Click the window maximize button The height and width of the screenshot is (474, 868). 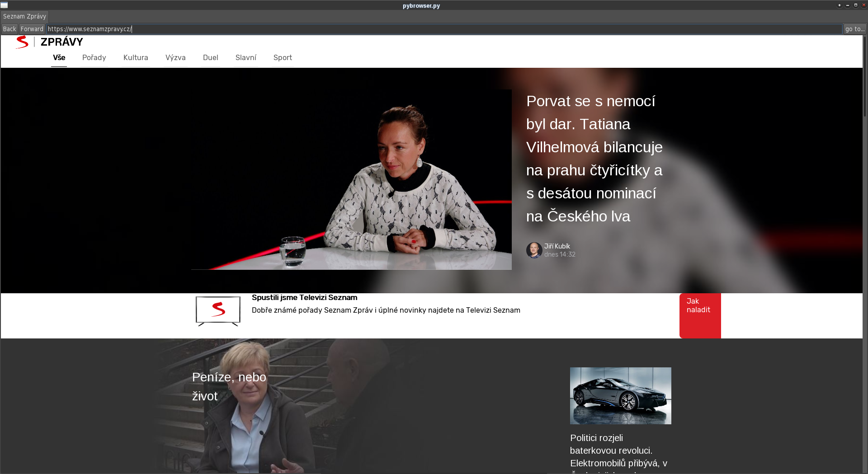click(856, 5)
